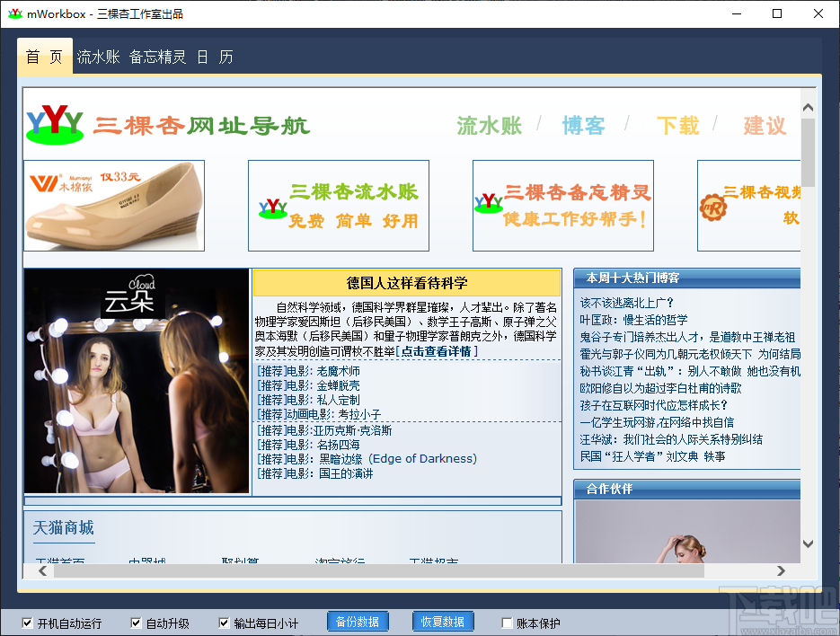Click the horizontal scrollbar left arrow
840x636 pixels.
[x=43, y=571]
